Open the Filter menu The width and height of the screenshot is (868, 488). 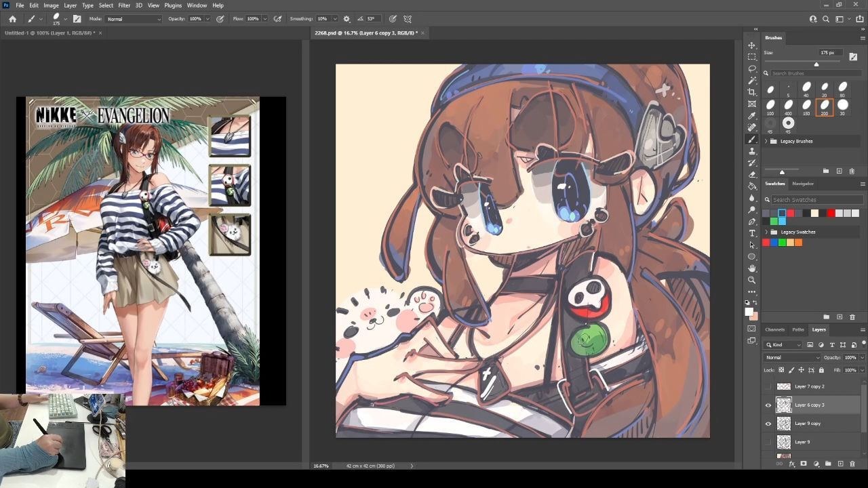pos(124,5)
